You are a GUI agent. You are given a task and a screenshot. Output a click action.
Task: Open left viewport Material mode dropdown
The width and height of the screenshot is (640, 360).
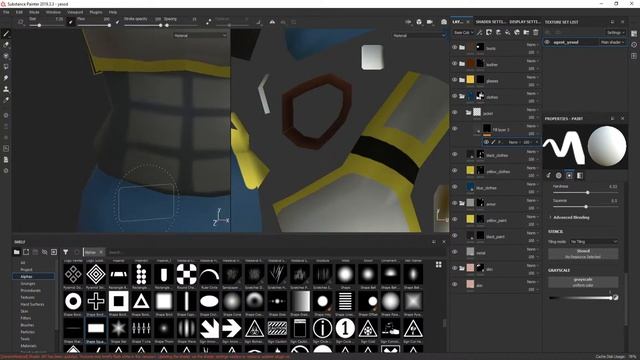tap(200, 36)
